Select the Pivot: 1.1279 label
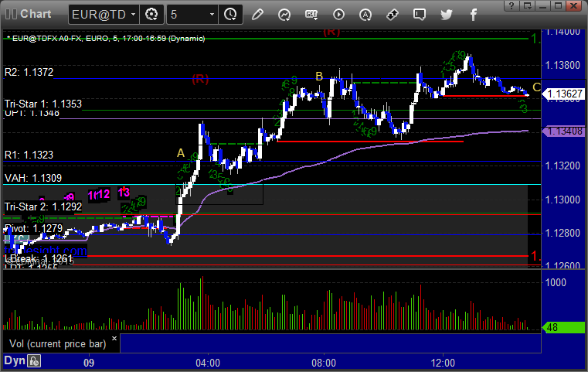Screen dimensions: 588x372 click(x=33, y=228)
